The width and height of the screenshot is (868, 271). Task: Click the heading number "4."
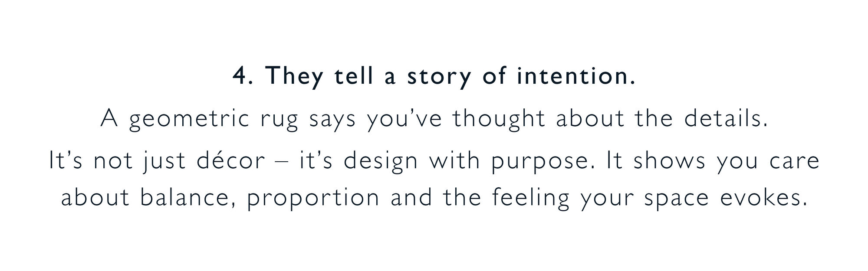243,76
